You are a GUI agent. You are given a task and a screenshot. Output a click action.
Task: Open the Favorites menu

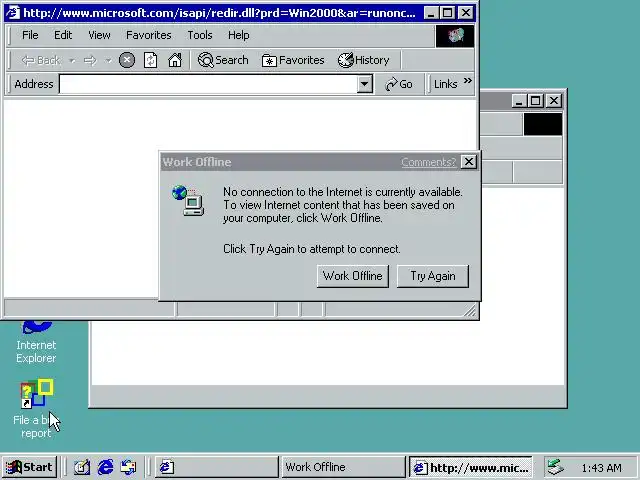(149, 35)
